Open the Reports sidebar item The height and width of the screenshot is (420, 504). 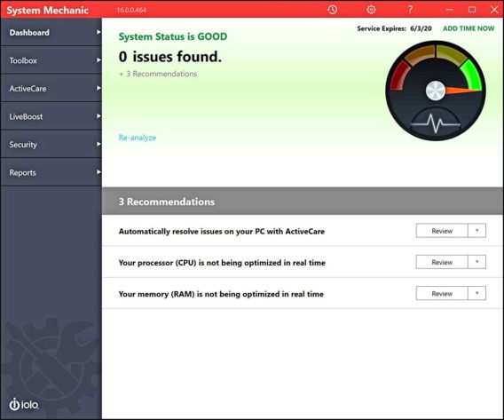click(51, 172)
